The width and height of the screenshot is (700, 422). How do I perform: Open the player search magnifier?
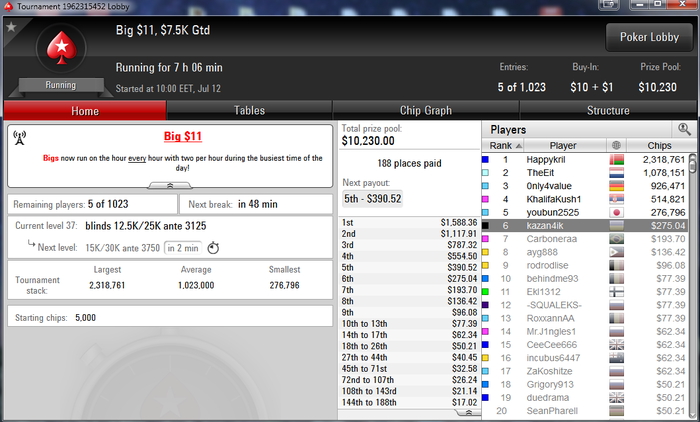click(684, 130)
